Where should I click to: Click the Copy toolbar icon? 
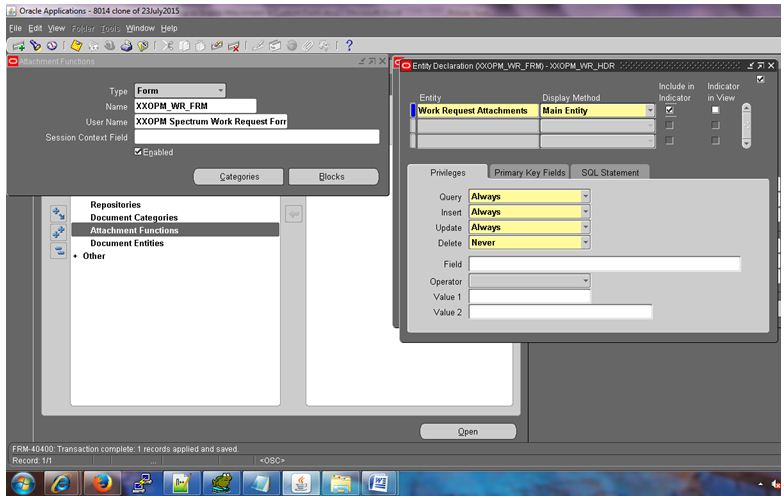(x=184, y=46)
